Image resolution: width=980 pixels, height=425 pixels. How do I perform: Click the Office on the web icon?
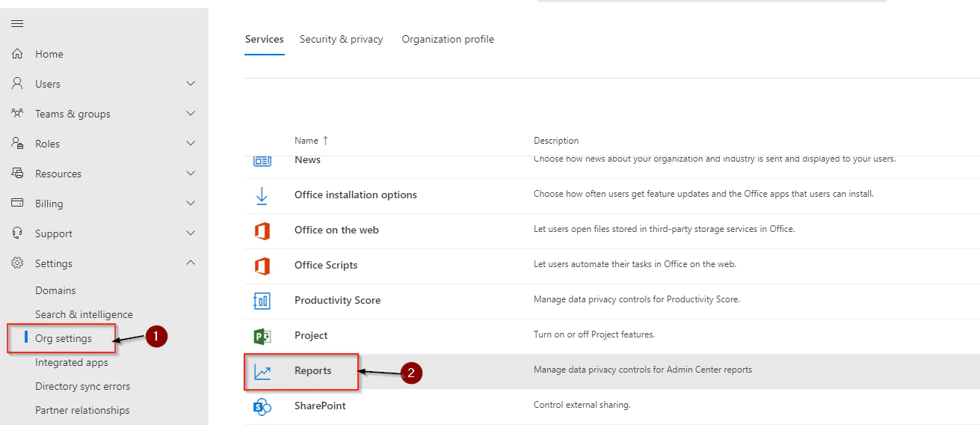[x=262, y=230]
